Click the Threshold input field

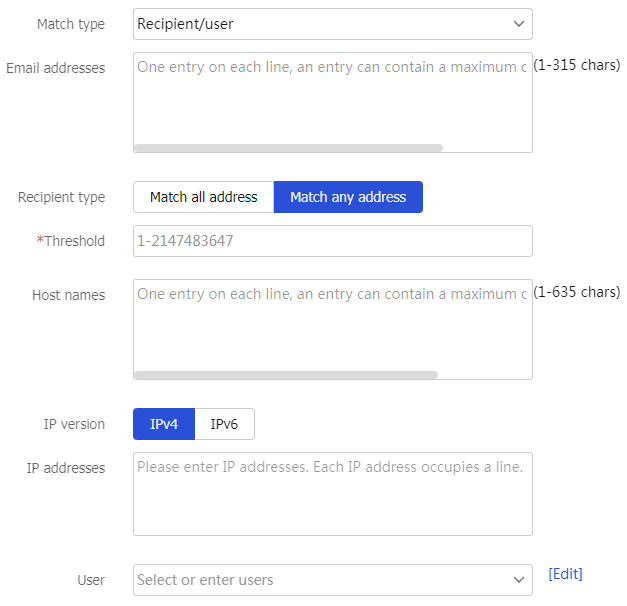[333, 241]
